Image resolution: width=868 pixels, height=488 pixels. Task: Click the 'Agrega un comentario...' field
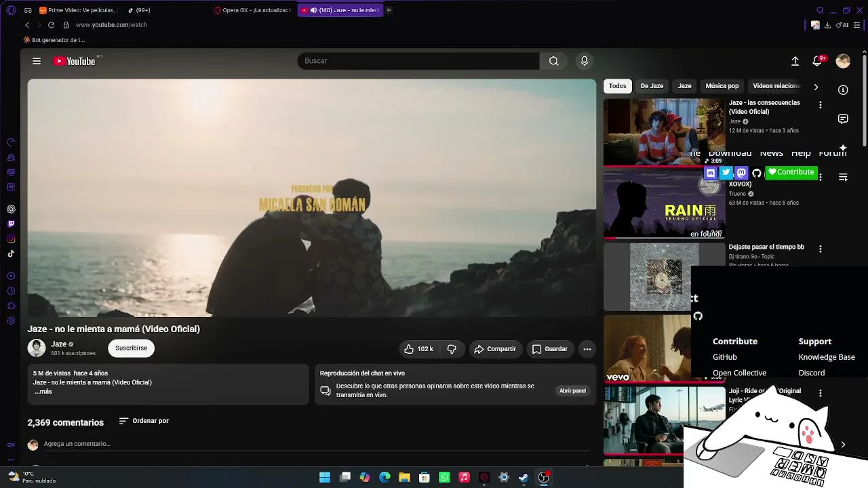(316, 444)
